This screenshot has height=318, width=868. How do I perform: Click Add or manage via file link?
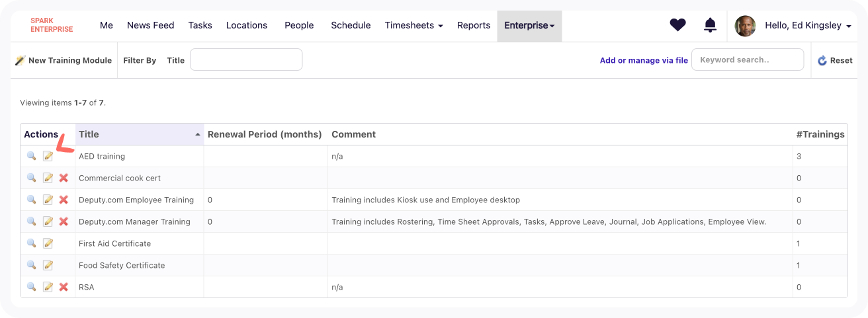pyautogui.click(x=644, y=60)
